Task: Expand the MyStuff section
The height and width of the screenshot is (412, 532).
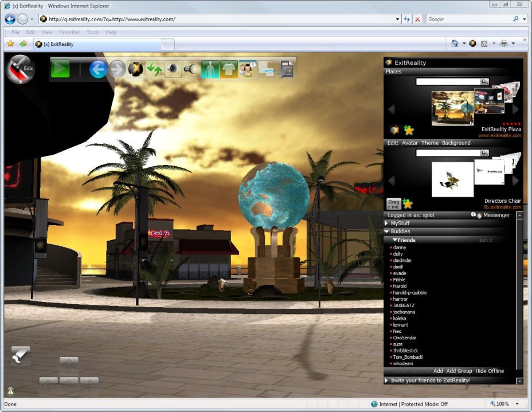Action: (400, 223)
